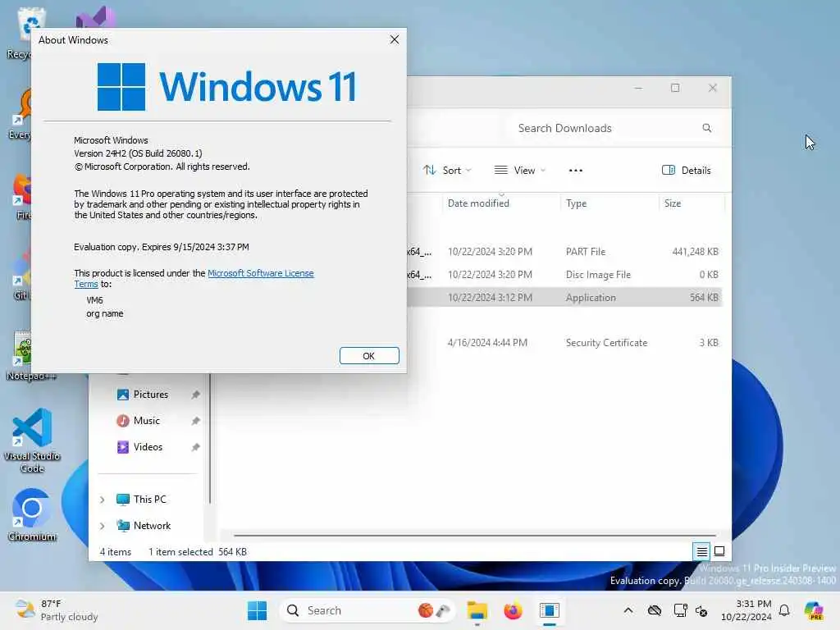Click the muted volume tray icon
The width and height of the screenshot is (840, 630).
tap(702, 610)
